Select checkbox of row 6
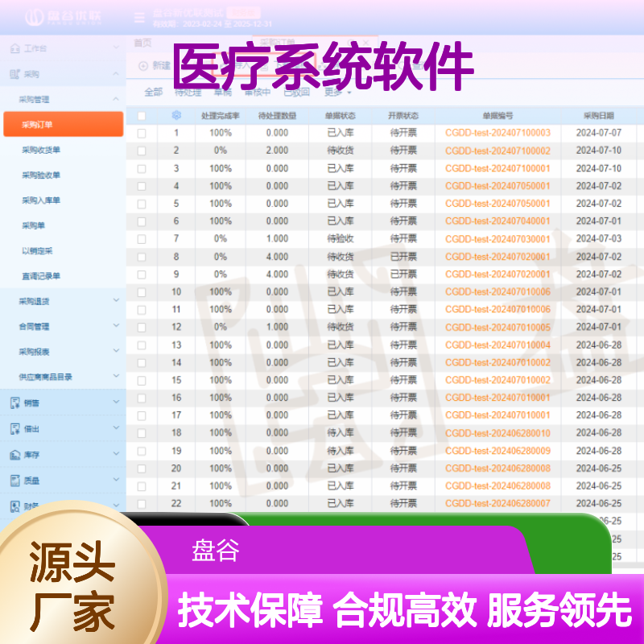Image resolution: width=644 pixels, height=644 pixels. [142, 221]
